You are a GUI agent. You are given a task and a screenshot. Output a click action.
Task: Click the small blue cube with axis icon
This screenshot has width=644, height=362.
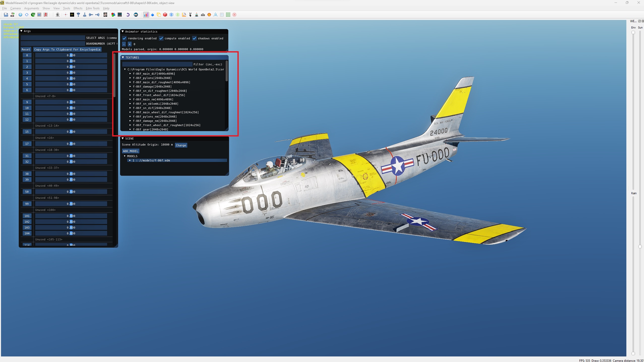pyautogui.click(x=152, y=15)
